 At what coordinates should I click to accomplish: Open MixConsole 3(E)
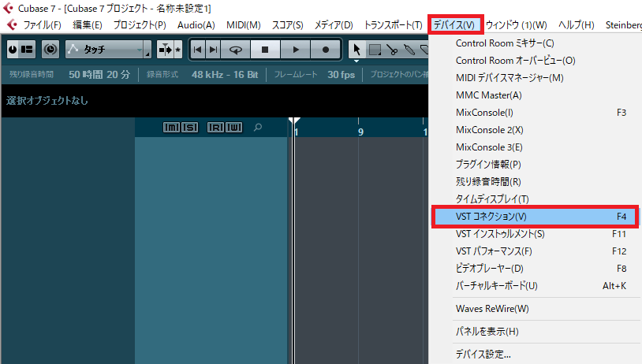(535, 147)
